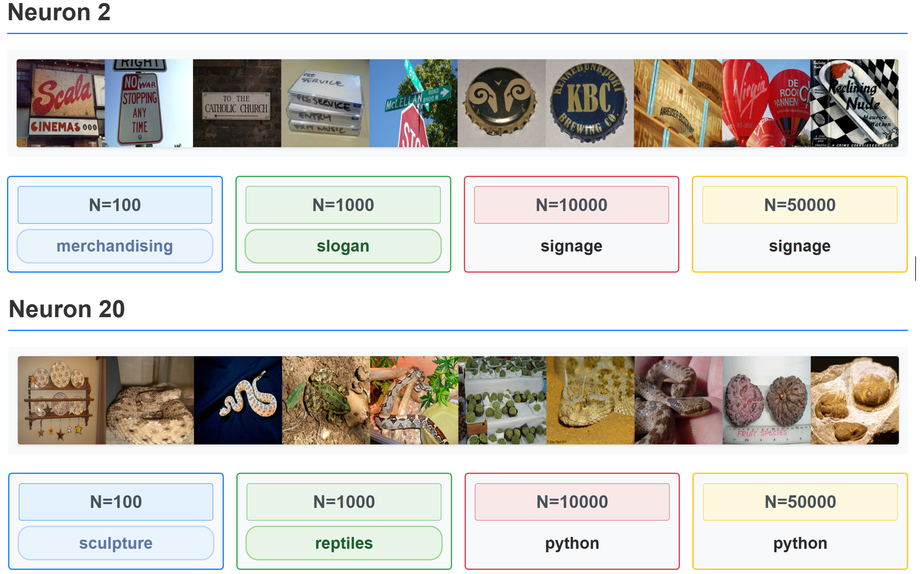Click the McLellan street sign thumbnail
The image size is (924, 574).
pos(413,103)
